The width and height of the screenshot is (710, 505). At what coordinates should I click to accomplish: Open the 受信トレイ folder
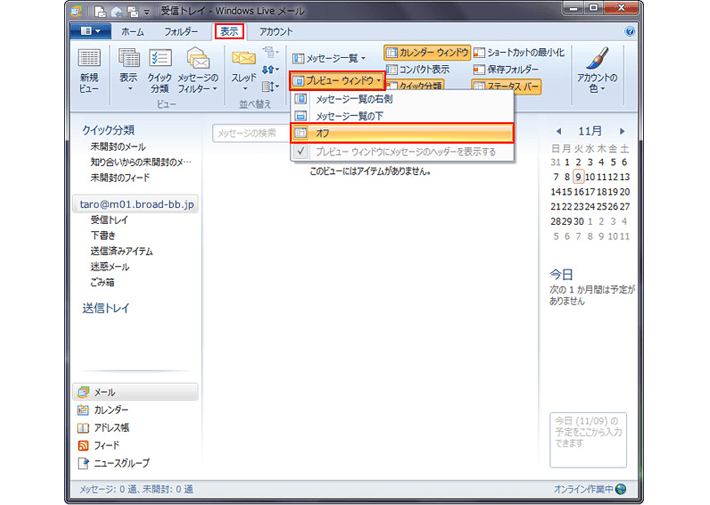(109, 219)
